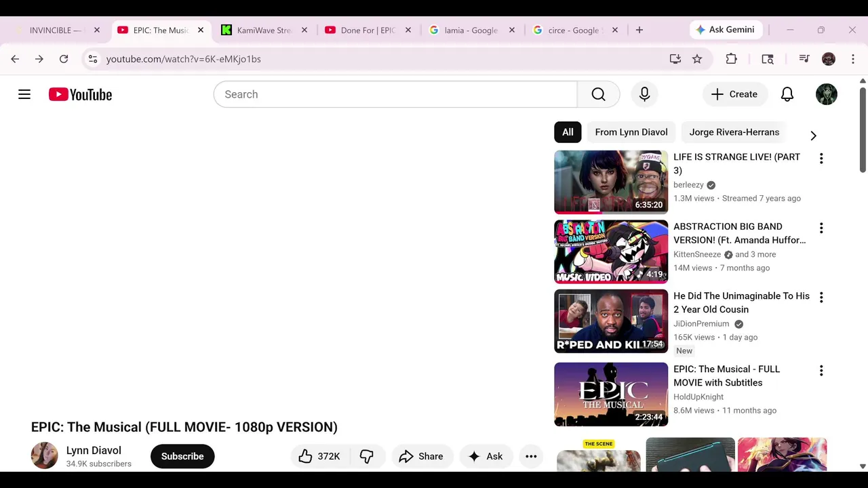Open Chrome profile avatar

point(829,59)
